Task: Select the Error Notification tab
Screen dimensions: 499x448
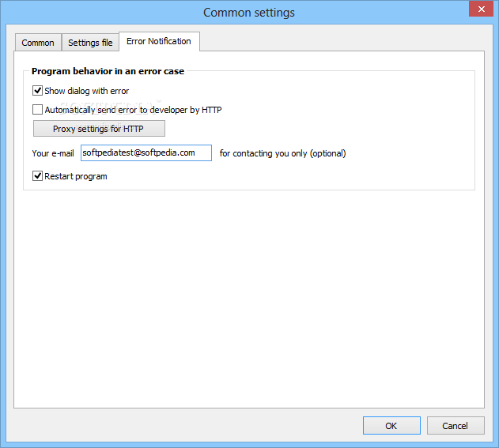Action: (x=158, y=41)
